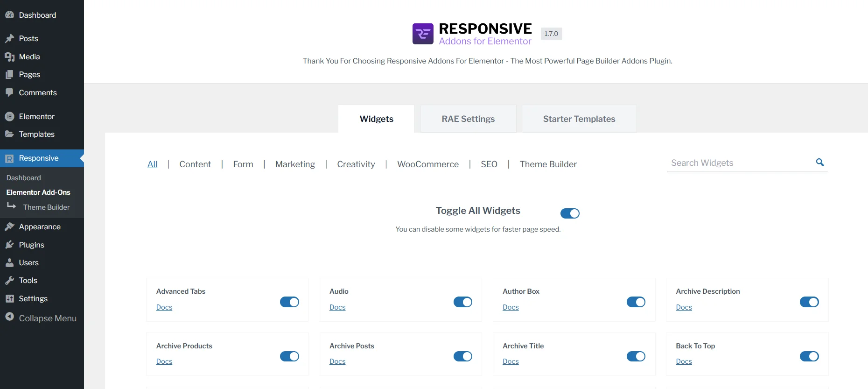This screenshot has width=868, height=389.
Task: Click 'You can disable some widgets' text
Action: point(478,229)
